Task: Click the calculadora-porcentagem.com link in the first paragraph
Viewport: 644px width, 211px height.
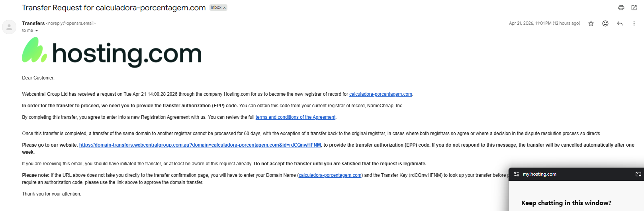Action: click(380, 94)
